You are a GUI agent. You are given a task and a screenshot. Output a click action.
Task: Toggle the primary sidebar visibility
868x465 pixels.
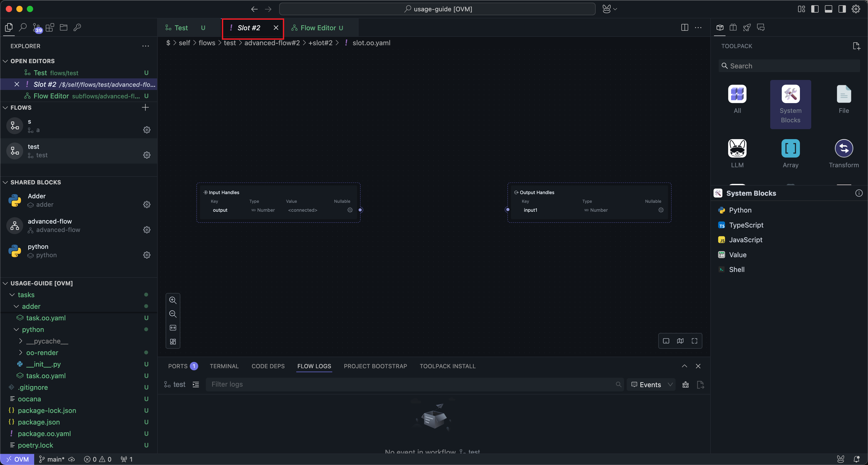pos(815,9)
